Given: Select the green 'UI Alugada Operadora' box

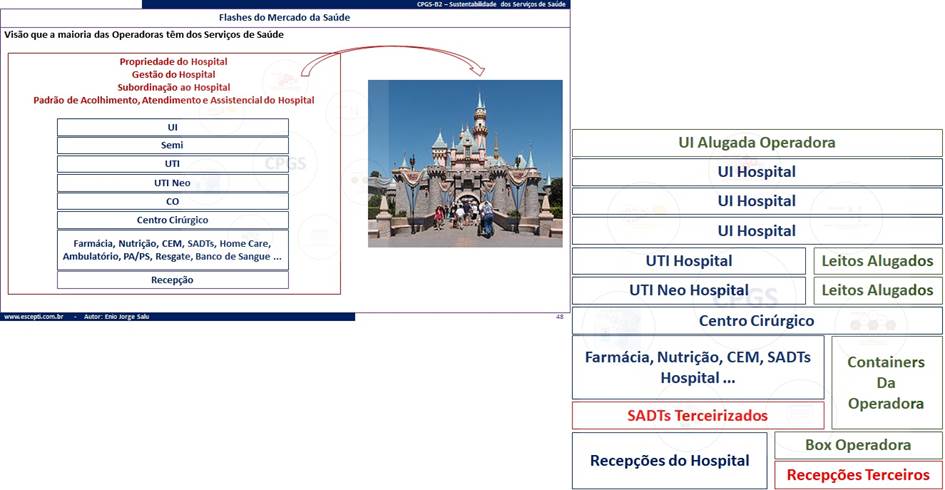Looking at the screenshot, I should click(757, 143).
